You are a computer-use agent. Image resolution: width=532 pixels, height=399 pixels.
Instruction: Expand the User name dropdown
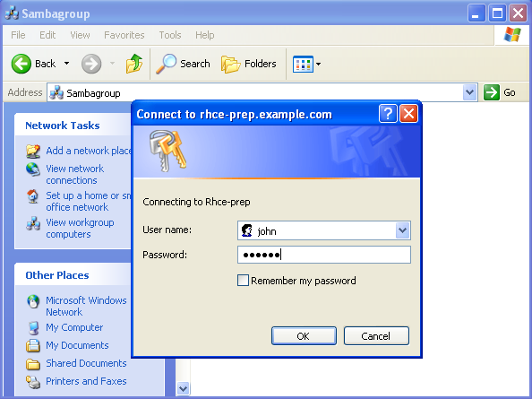[x=403, y=230]
